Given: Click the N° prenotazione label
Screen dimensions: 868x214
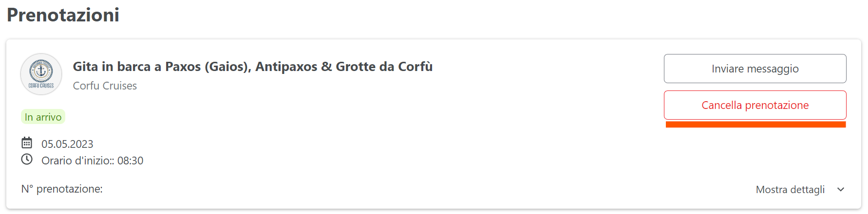Looking at the screenshot, I should tap(62, 189).
